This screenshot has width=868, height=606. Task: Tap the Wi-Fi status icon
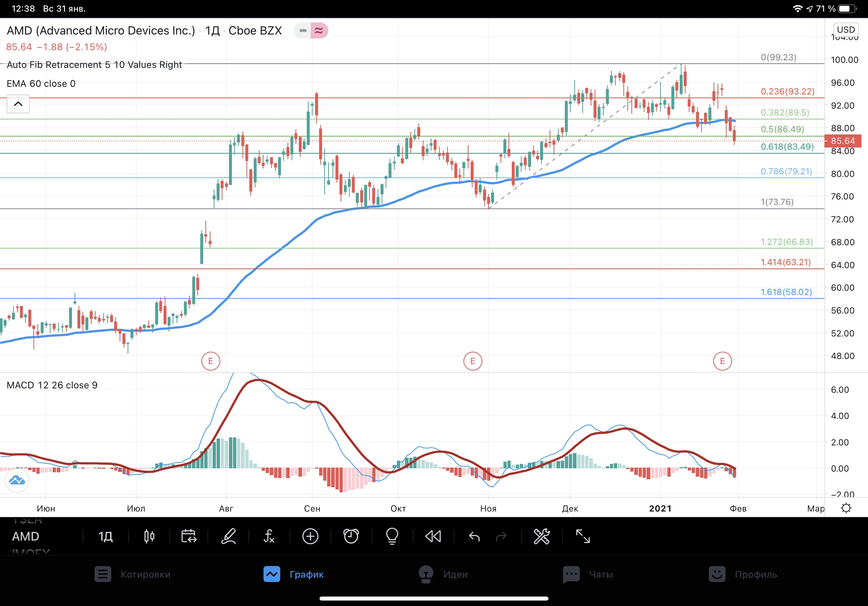[797, 8]
